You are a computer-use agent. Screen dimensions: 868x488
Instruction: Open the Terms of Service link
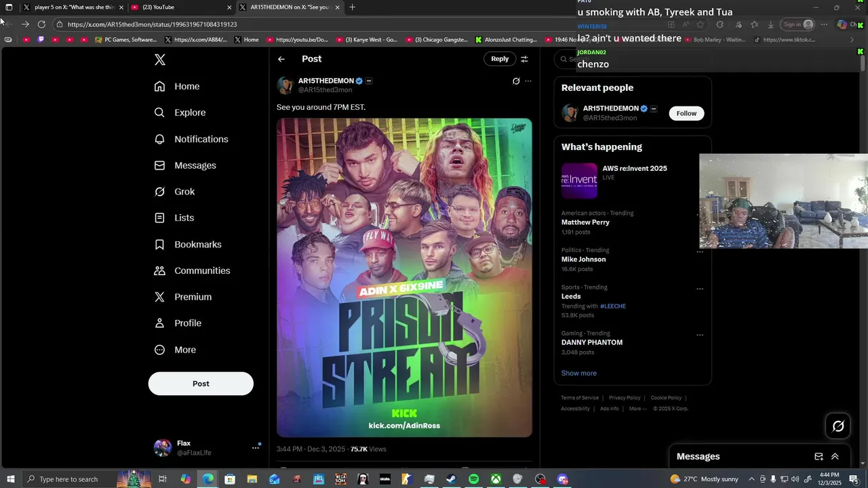point(580,398)
